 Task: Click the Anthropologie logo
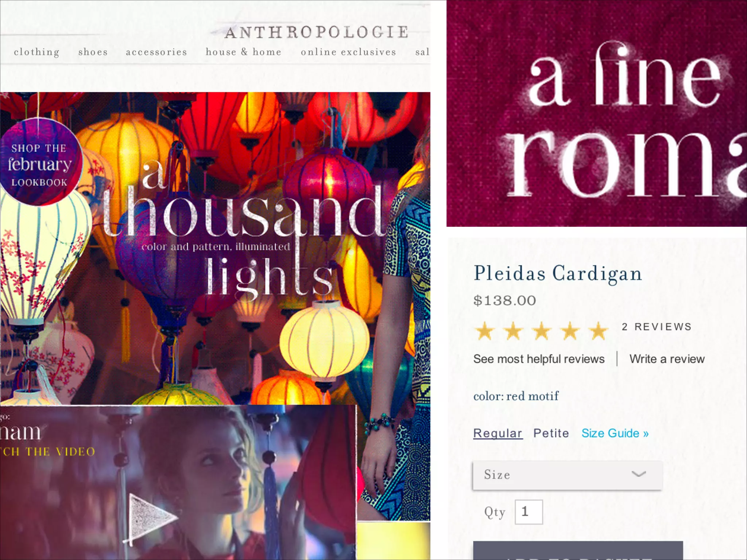click(317, 32)
